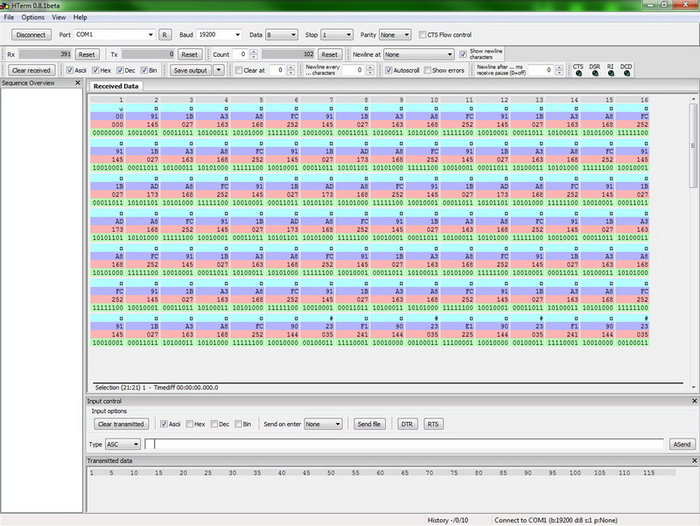This screenshot has width=700, height=526.
Task: Click the Clear received button
Action: [32, 71]
